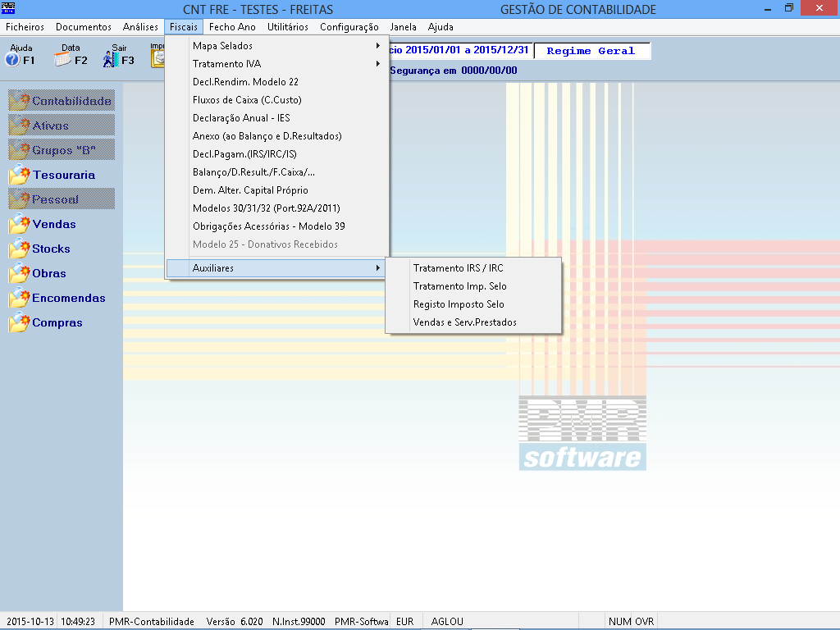This screenshot has width=840, height=630.
Task: Click the application icon in title bar
Action: pyautogui.click(x=8, y=8)
